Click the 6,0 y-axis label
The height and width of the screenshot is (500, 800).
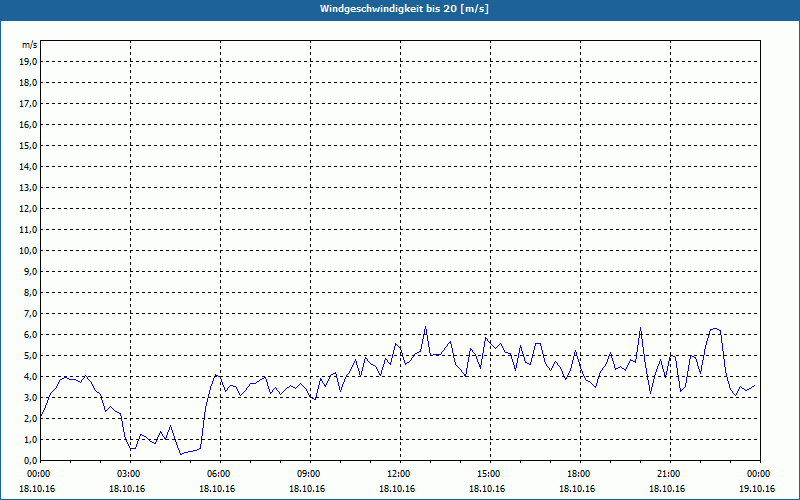coord(30,335)
